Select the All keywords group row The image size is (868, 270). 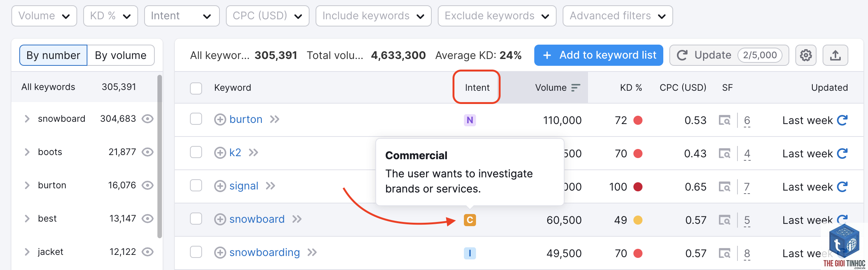(84, 87)
